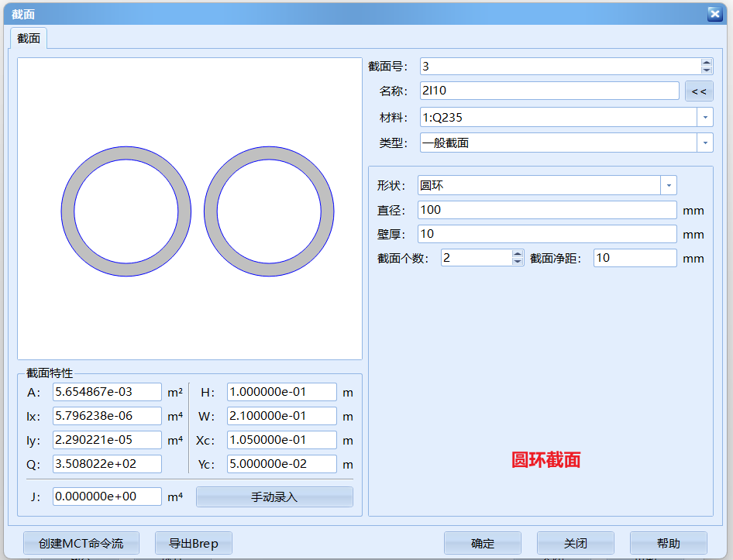Switch to the 截面 tab
Image resolution: width=733 pixels, height=560 pixels.
[28, 37]
